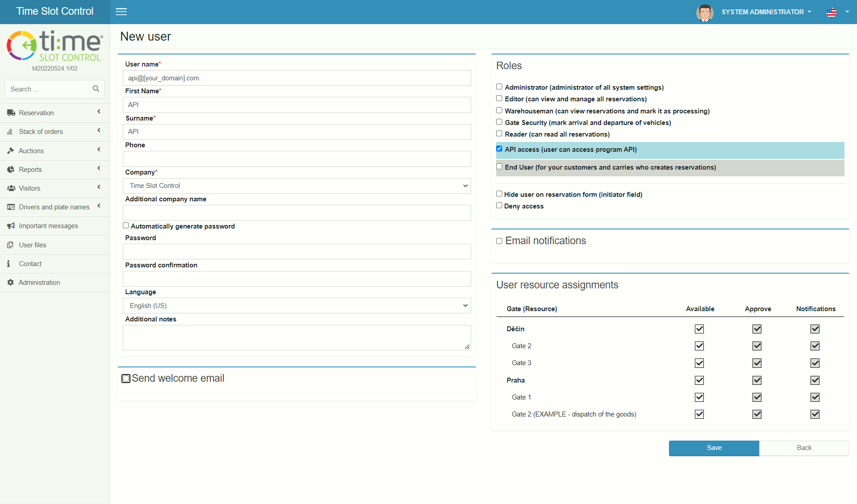Check the Send welcome email box

coord(126,379)
